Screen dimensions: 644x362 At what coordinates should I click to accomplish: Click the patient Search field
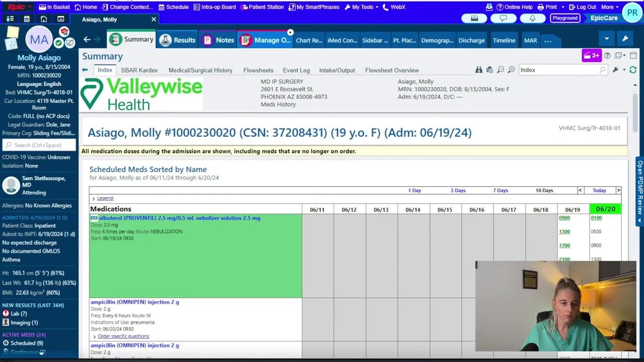click(x=39, y=145)
